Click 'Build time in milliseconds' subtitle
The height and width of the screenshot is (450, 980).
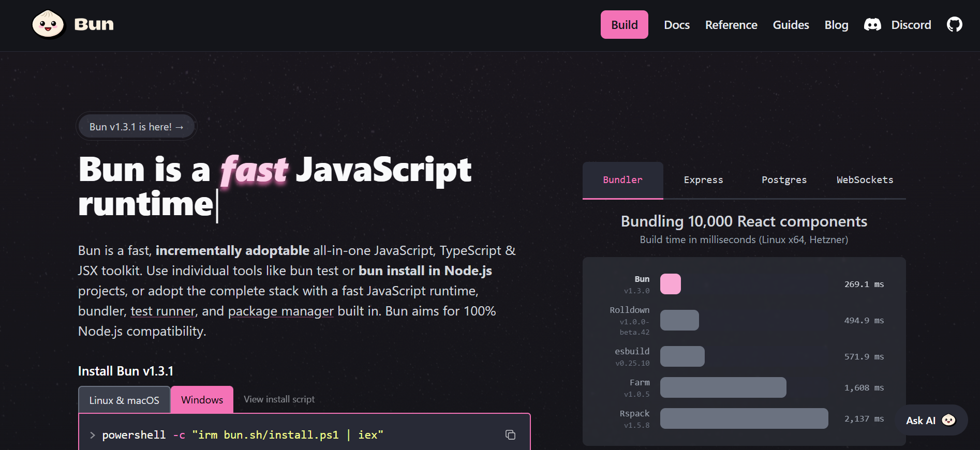click(x=744, y=239)
